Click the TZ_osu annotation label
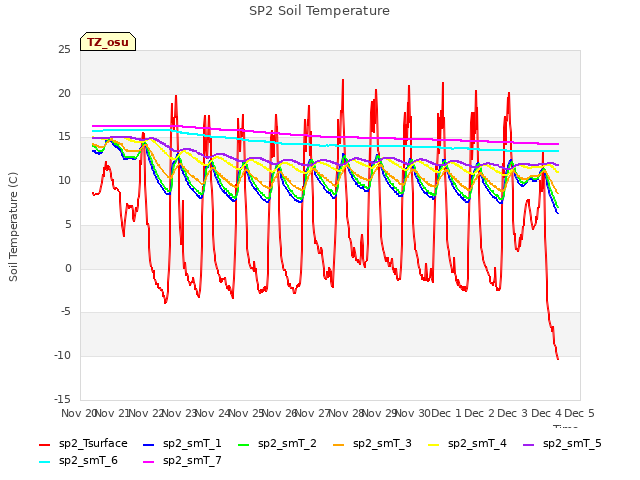640x480 pixels. point(108,42)
